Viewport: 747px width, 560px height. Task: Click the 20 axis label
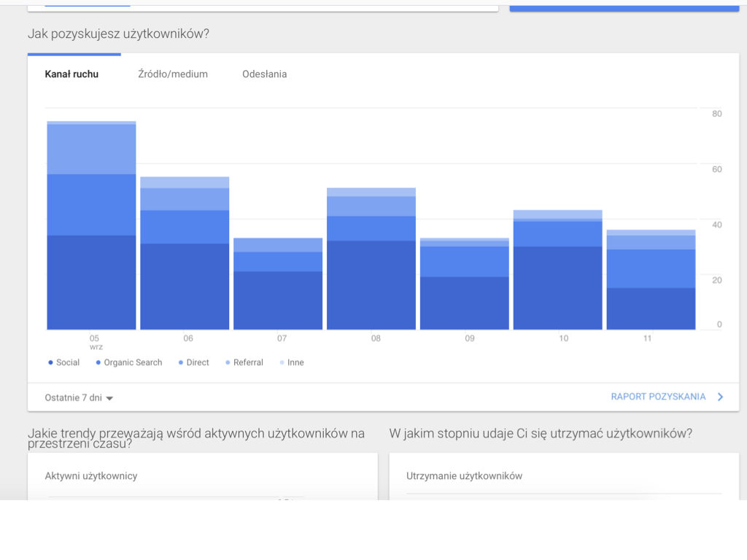click(x=716, y=280)
